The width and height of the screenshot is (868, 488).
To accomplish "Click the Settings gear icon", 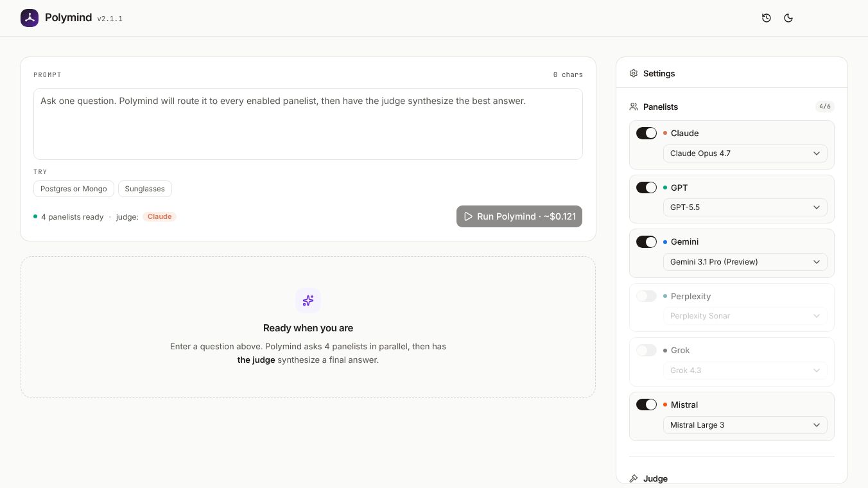I will [634, 73].
